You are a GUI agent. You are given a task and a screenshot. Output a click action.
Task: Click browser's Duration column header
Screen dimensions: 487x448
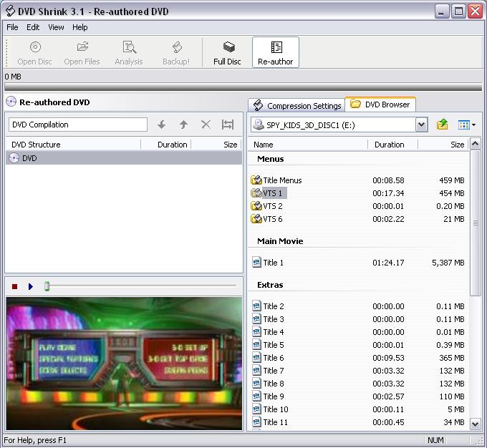393,145
